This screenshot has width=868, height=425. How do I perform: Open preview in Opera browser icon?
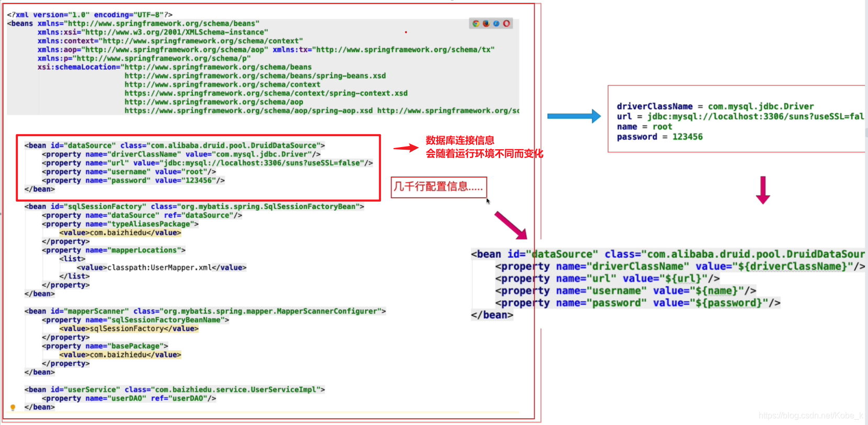point(506,24)
